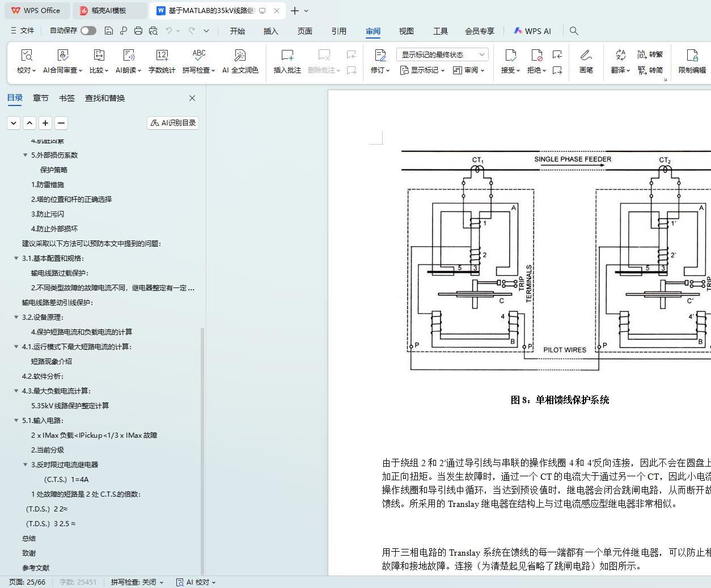Click the word count (字数统计) icon

162,56
